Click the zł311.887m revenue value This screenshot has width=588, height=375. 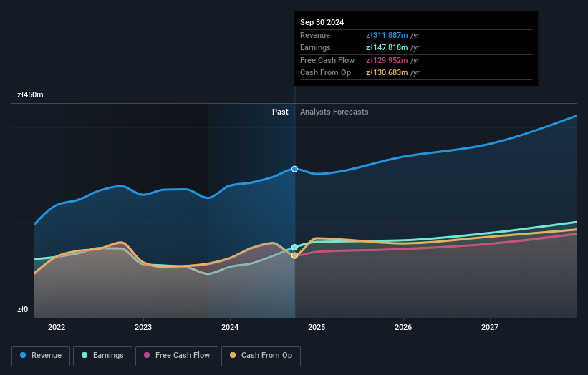[387, 35]
